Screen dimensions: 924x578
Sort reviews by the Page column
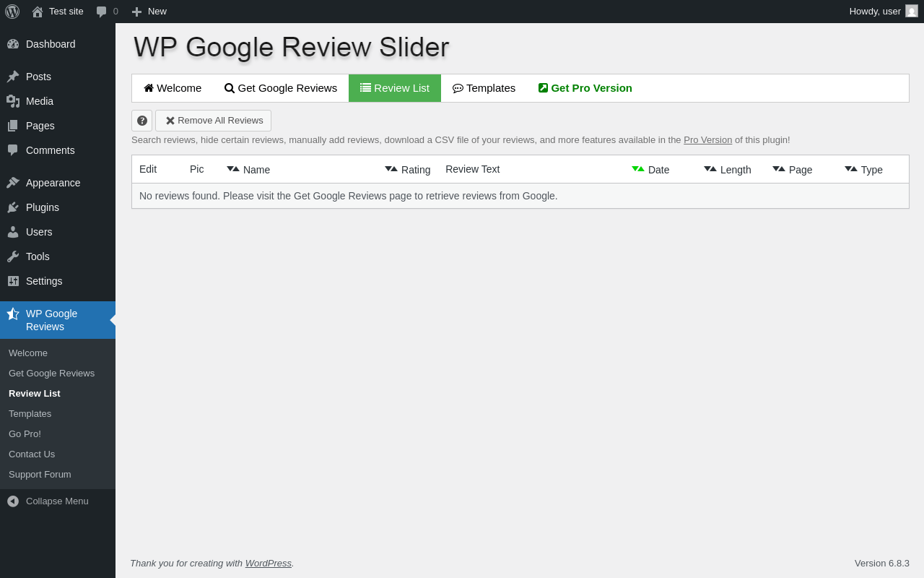click(793, 169)
